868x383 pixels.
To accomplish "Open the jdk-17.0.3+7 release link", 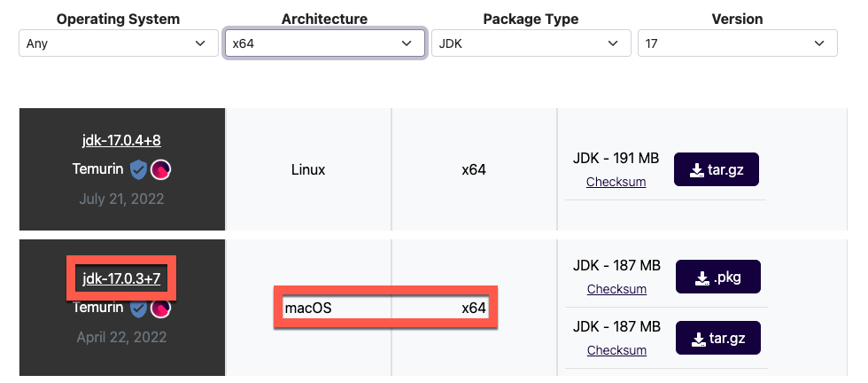I will 121,278.
